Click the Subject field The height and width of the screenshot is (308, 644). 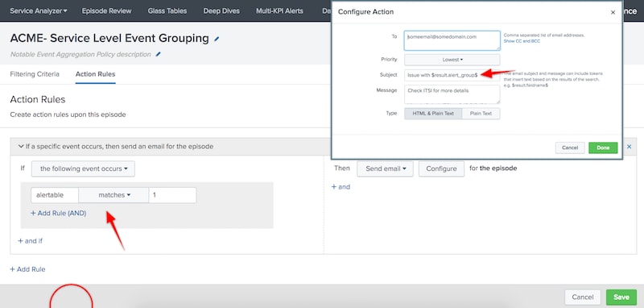point(452,75)
